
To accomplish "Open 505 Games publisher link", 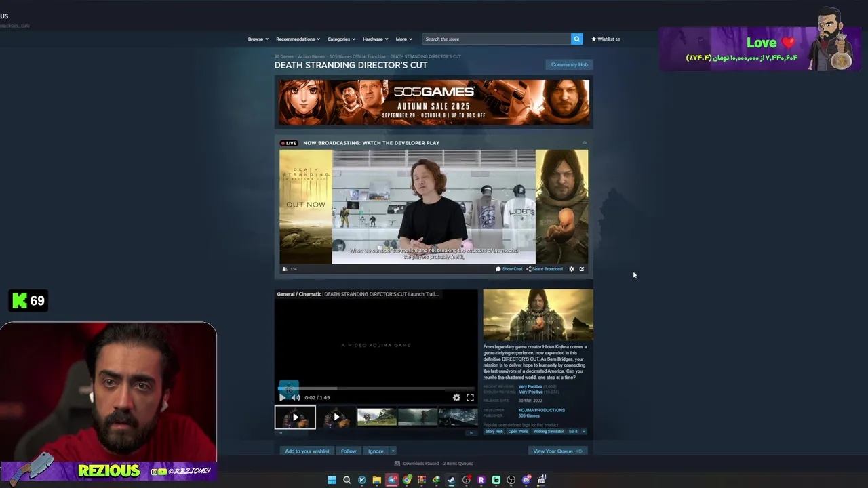I will (x=529, y=415).
